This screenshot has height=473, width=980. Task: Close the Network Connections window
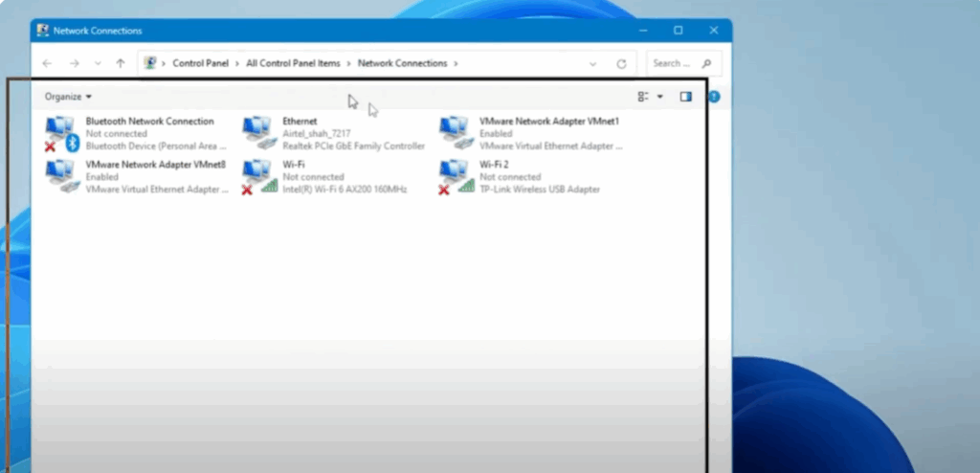pos(714,30)
